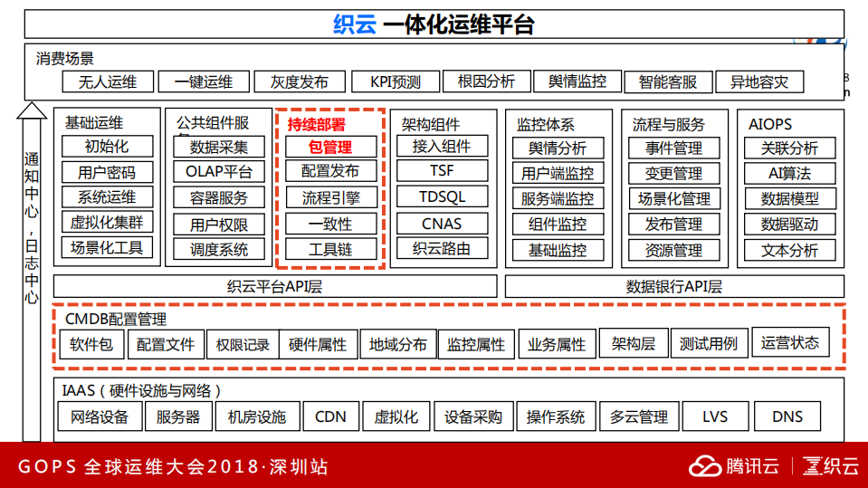
Task: Click the 运营状态 box
Action: tap(790, 342)
